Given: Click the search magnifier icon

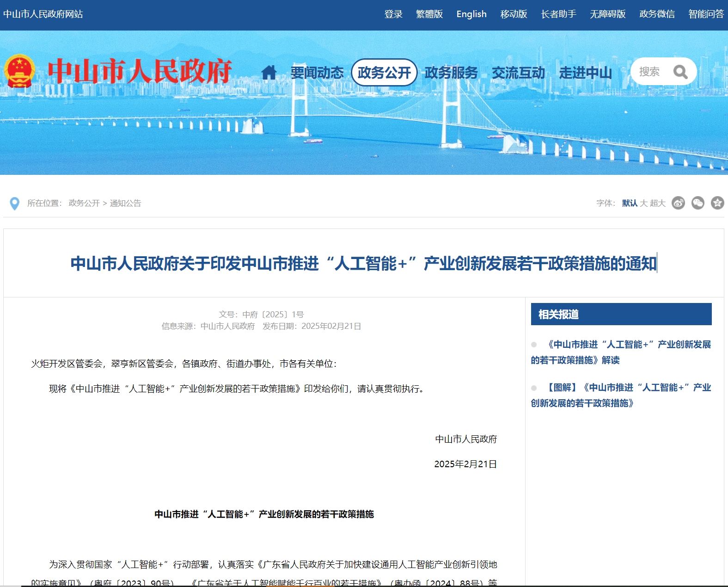Looking at the screenshot, I should [680, 72].
